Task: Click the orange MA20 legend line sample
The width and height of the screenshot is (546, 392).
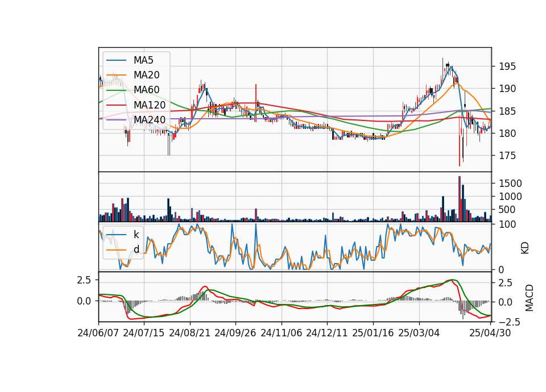Action: coord(116,75)
